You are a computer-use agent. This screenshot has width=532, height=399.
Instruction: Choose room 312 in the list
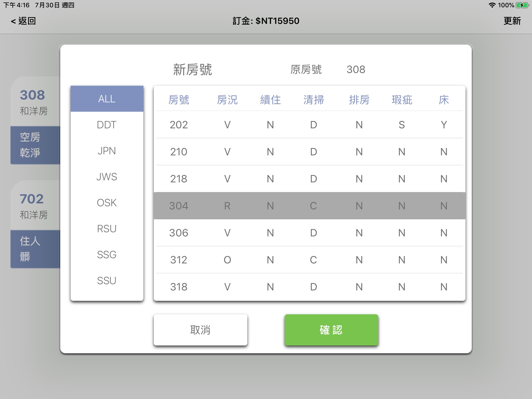[310, 260]
